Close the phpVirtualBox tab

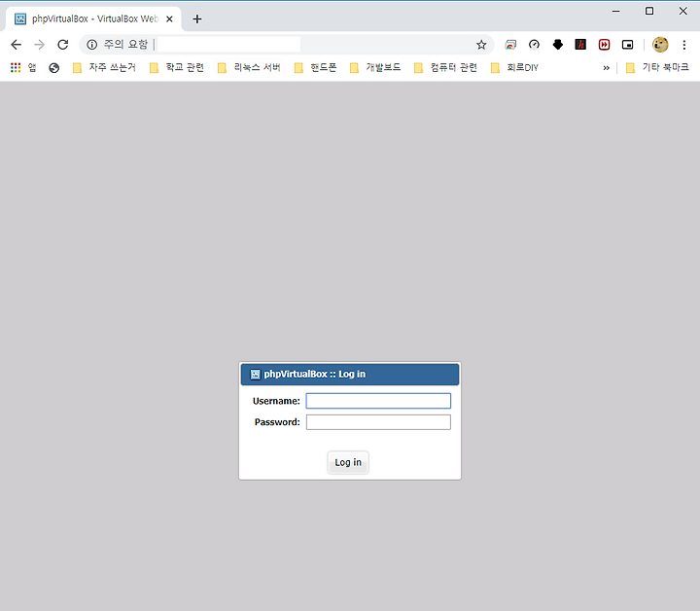(169, 18)
